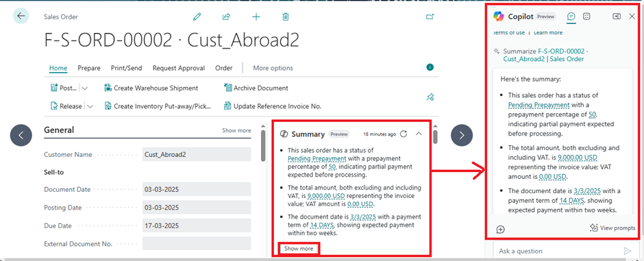644x261 pixels.
Task: Click Create Inventory Put-away/Pick
Action: click(x=158, y=106)
